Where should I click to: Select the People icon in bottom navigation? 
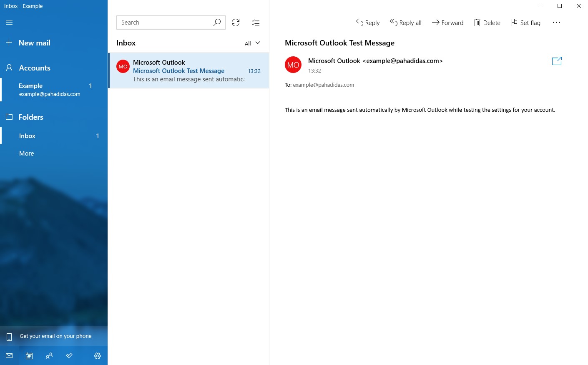[49, 355]
